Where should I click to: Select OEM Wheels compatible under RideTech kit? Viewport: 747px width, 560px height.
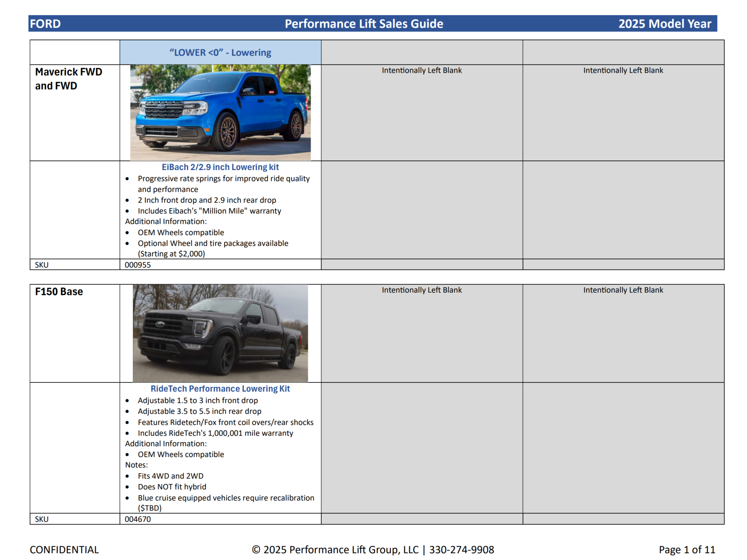tap(181, 454)
